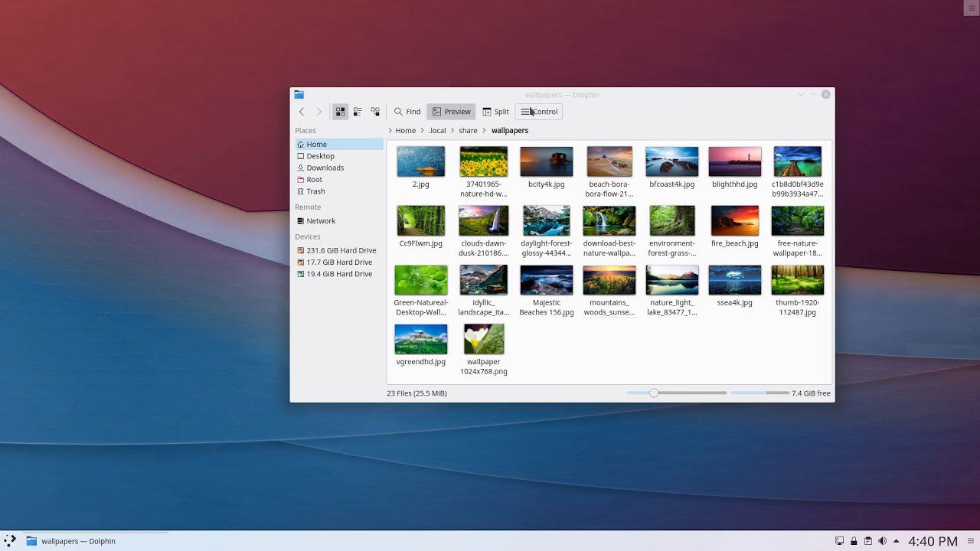Open the 19.4 GiB Hard Drive
Screen dimensions: 980x551
pyautogui.click(x=339, y=274)
